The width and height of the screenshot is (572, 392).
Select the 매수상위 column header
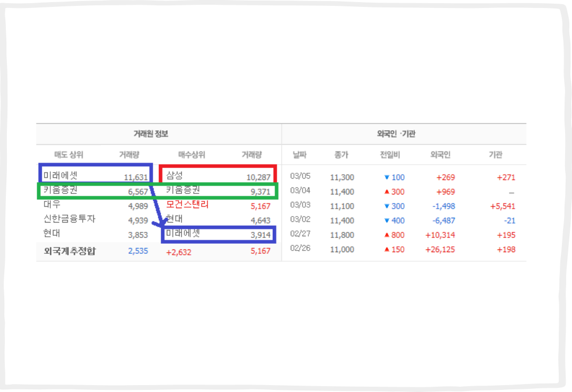[x=192, y=155]
